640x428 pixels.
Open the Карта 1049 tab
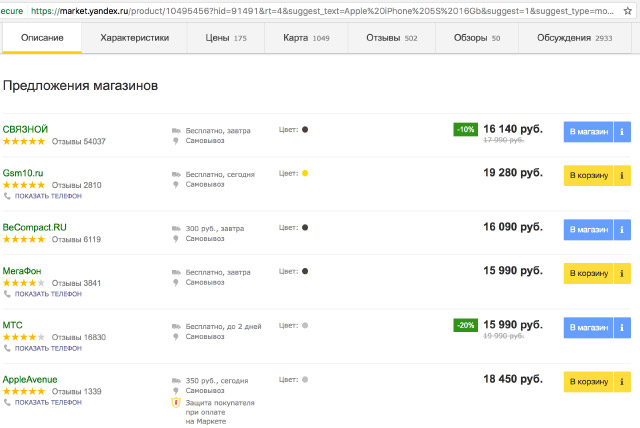[306, 38]
